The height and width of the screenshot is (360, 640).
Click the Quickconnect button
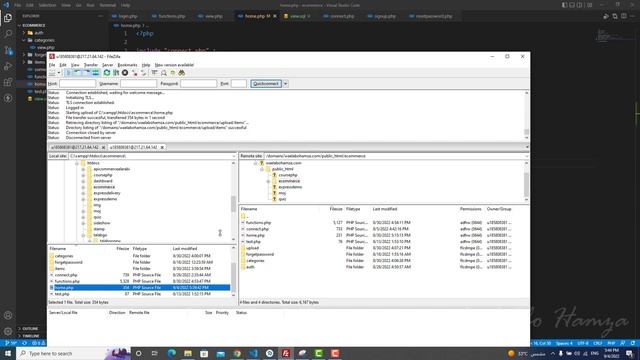(x=266, y=84)
